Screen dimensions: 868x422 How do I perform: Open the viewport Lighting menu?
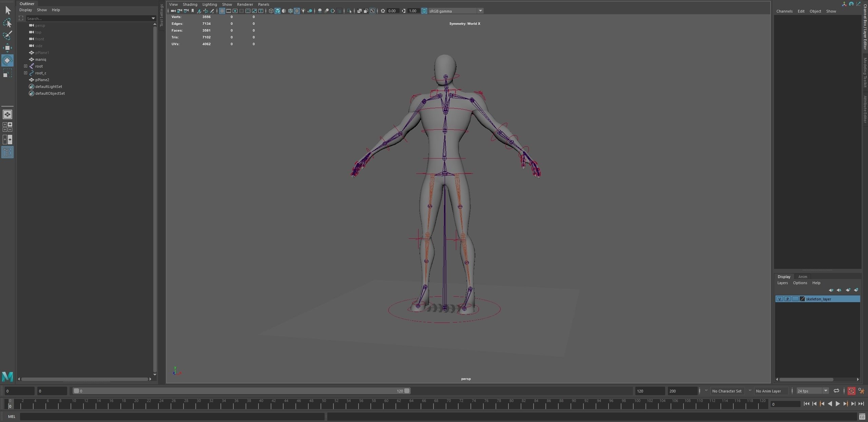[210, 4]
